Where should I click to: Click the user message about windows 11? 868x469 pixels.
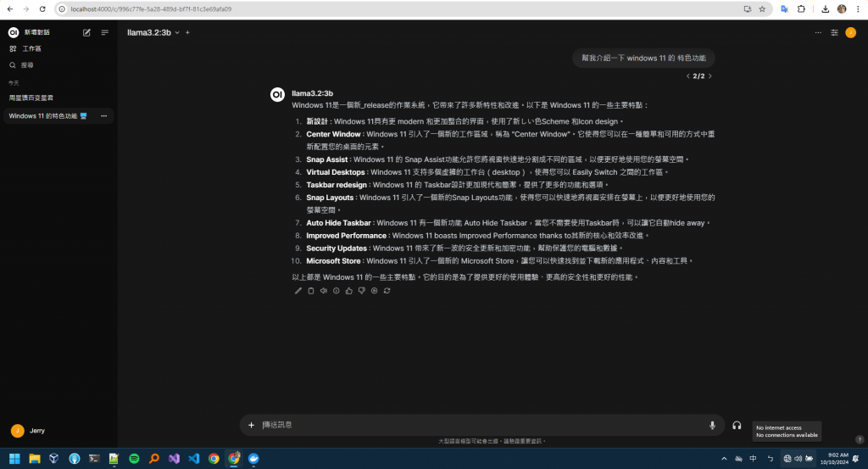click(643, 59)
